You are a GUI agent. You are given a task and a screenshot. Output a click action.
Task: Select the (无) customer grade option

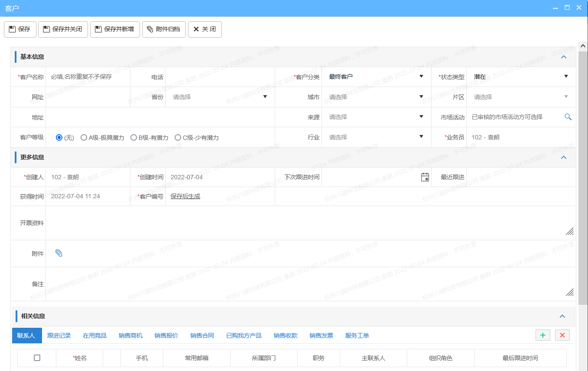click(58, 137)
